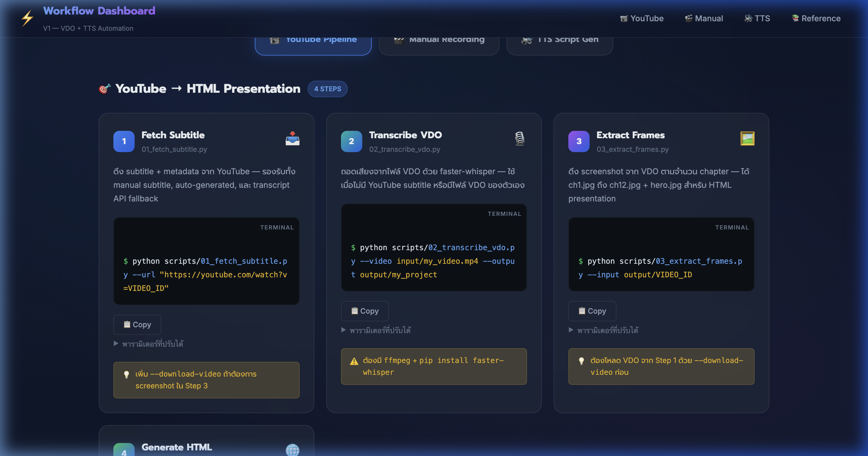Click the lightbulb icon in Extract Frames tip
Image resolution: width=868 pixels, height=456 pixels.
(x=581, y=361)
